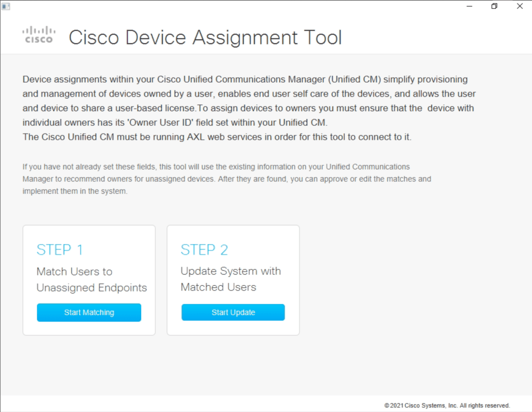Viewport: 532px width, 412px height.
Task: Select the STEP 2 heading
Action: point(204,250)
